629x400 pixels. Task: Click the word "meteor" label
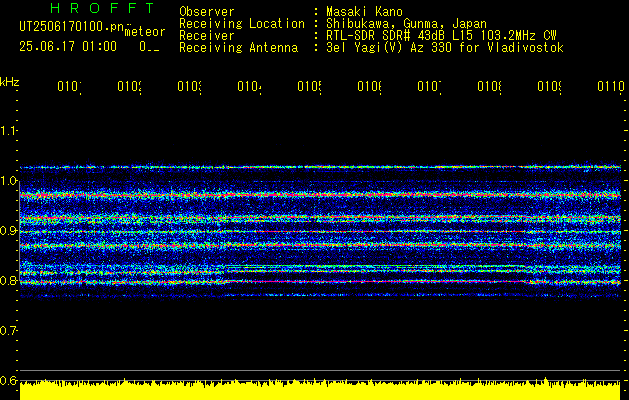(145, 32)
